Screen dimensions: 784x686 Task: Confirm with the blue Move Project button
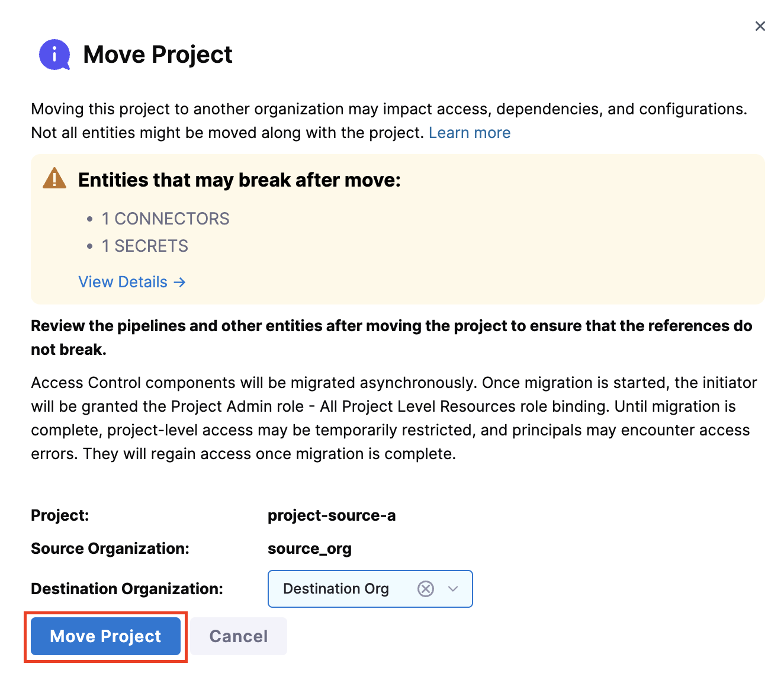tap(105, 636)
